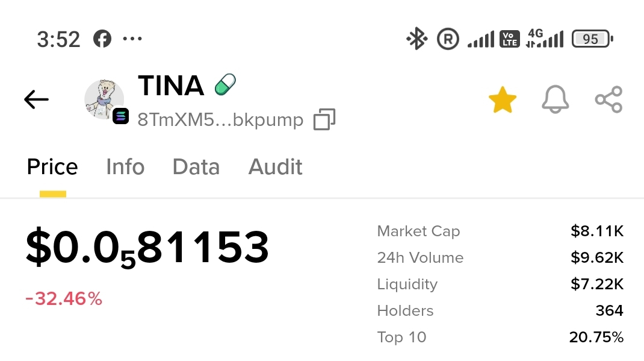Tap the Holders count 364
The width and height of the screenshot is (644, 361).
pyautogui.click(x=609, y=310)
